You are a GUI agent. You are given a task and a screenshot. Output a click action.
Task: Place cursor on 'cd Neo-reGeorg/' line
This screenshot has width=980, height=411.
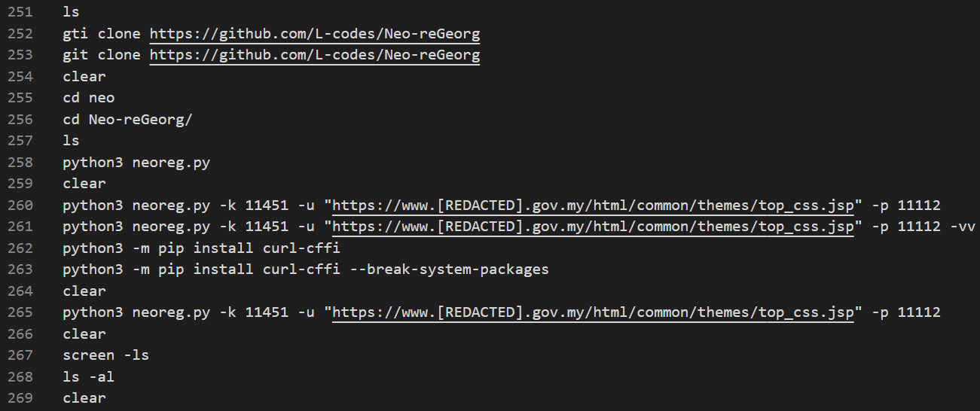point(127,119)
